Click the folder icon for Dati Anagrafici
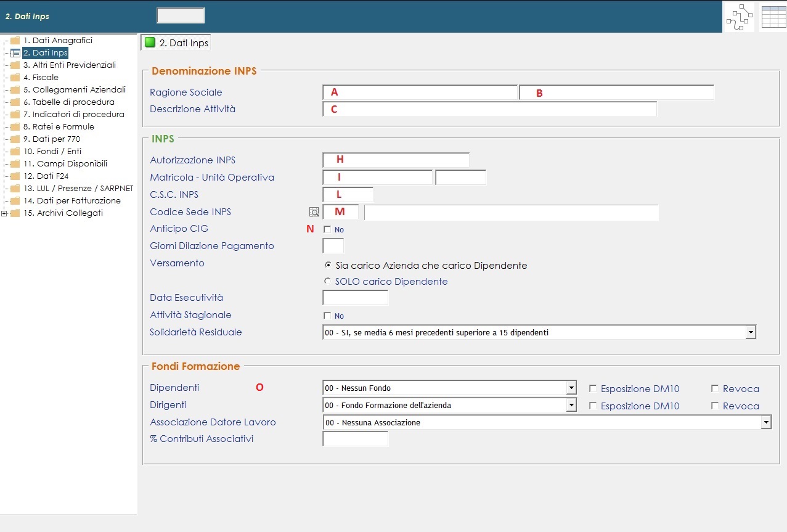Image resolution: width=787 pixels, height=532 pixels. 15,41
